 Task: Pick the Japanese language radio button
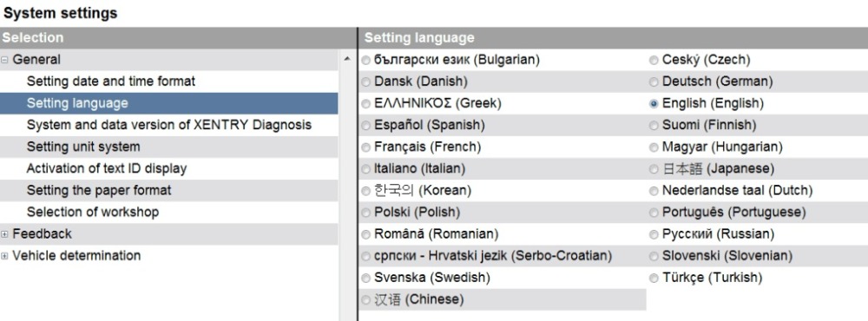pos(654,169)
